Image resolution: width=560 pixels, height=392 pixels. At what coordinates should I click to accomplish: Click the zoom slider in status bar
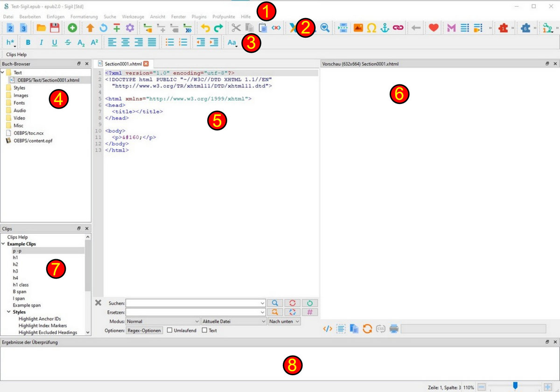click(515, 387)
